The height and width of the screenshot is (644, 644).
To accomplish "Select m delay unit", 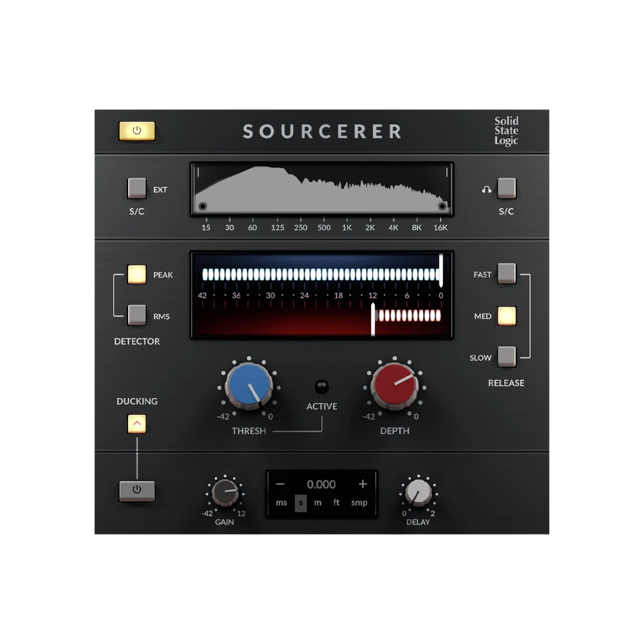I will click(x=318, y=503).
